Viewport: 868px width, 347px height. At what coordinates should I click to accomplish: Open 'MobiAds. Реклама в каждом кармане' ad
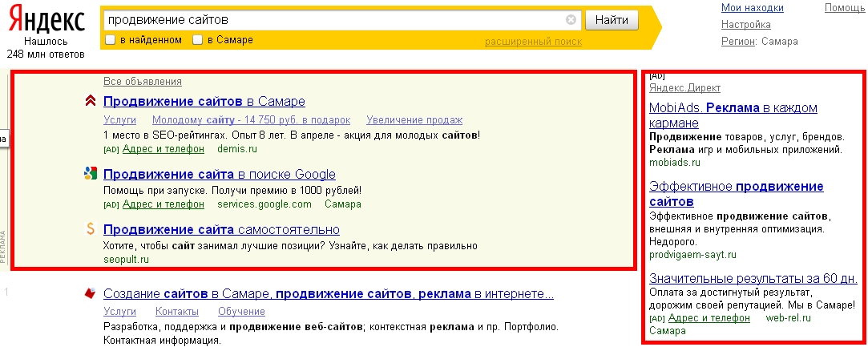pyautogui.click(x=733, y=115)
